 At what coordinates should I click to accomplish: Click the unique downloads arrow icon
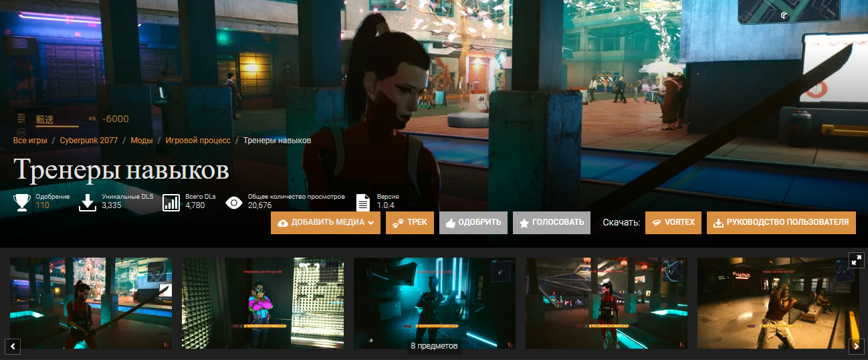(88, 202)
